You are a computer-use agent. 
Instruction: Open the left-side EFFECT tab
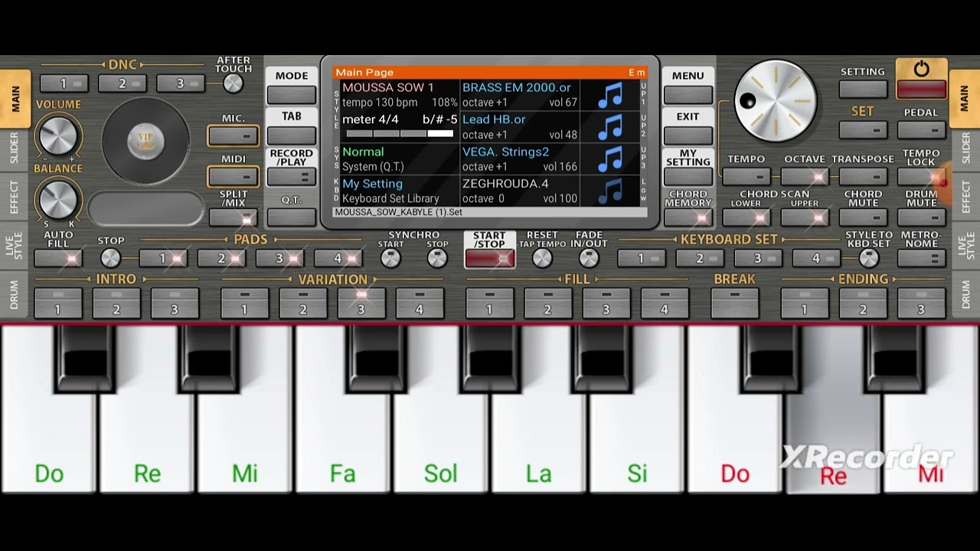point(15,197)
